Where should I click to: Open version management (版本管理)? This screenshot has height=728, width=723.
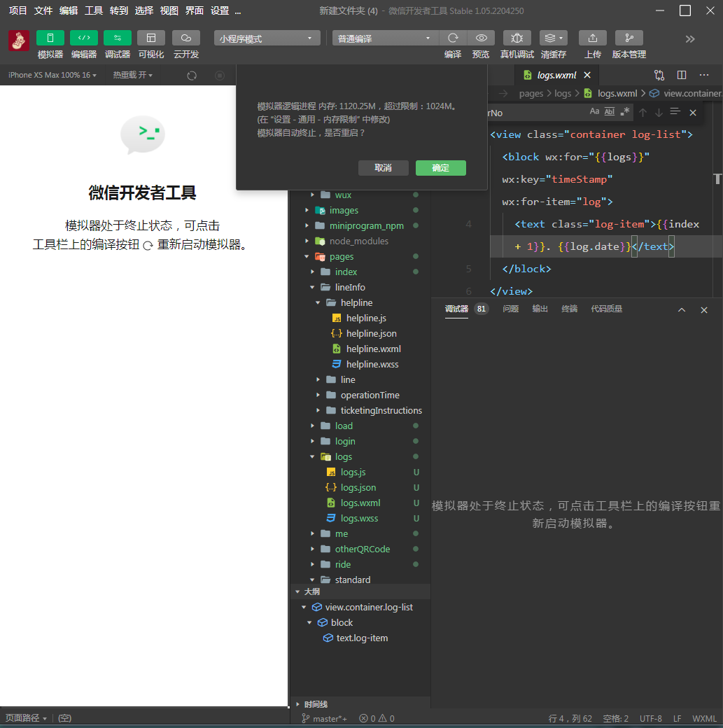point(629,38)
